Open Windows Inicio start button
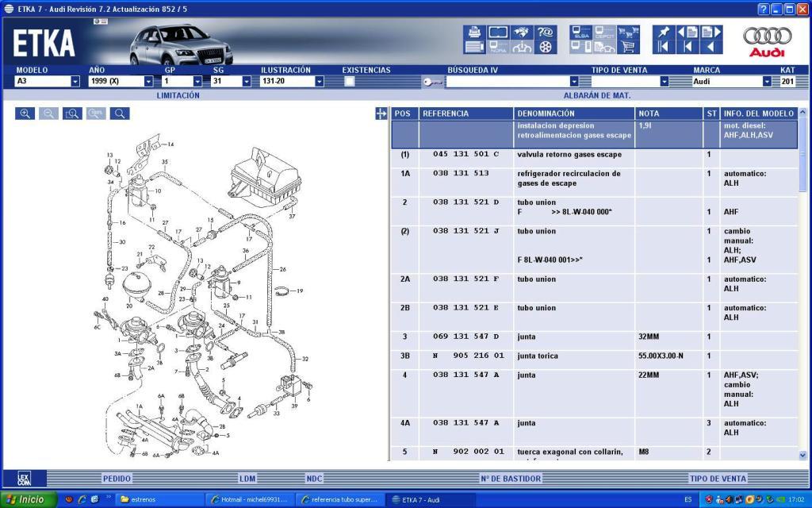Image resolution: width=812 pixels, height=508 pixels. pos(27,500)
